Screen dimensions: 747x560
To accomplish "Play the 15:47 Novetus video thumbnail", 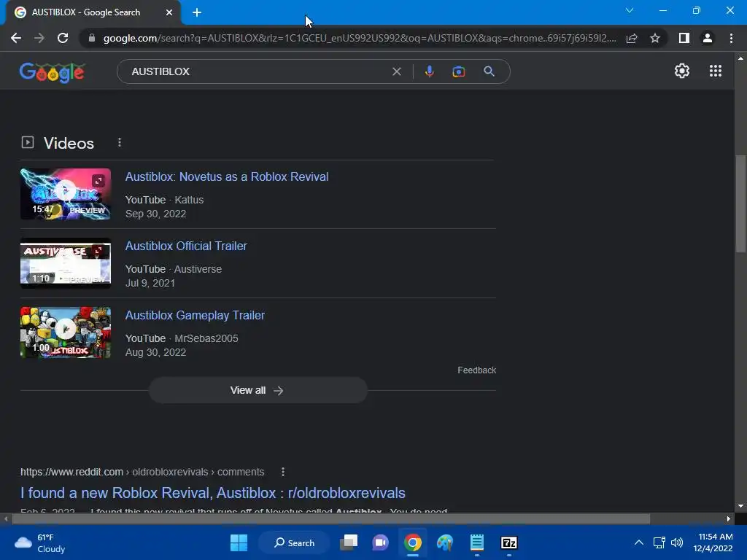I will coord(66,194).
